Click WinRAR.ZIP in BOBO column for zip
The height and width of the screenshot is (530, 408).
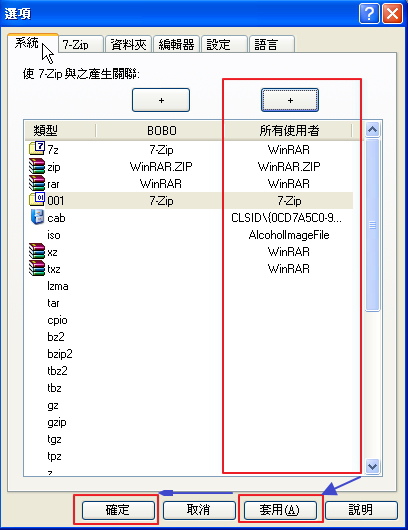pyautogui.click(x=161, y=166)
